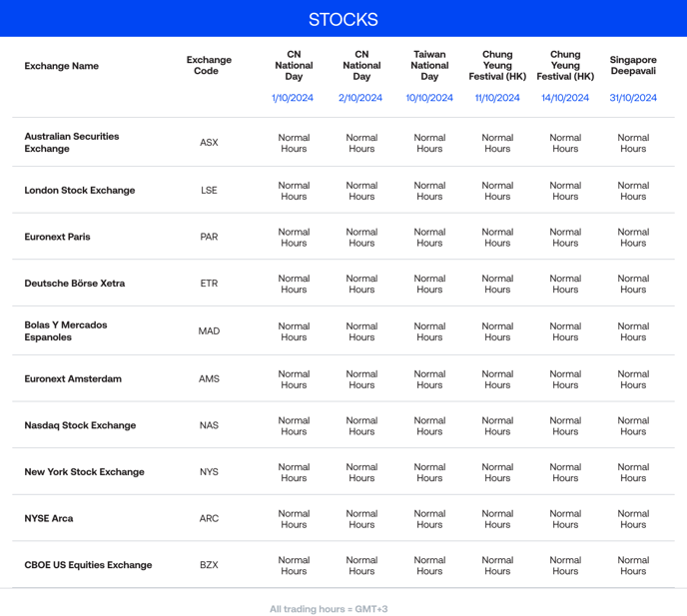687x616 pixels.
Task: Open the 31/10/2024 date link
Action: click(x=633, y=98)
